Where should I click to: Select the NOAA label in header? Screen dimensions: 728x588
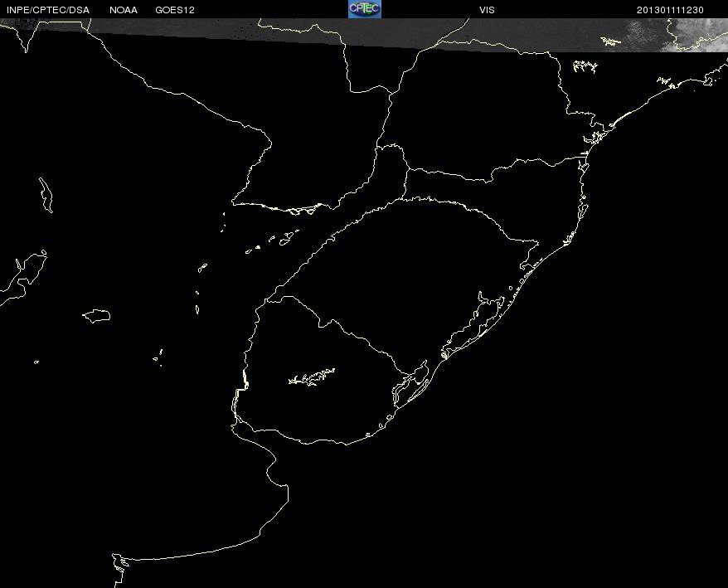124,10
